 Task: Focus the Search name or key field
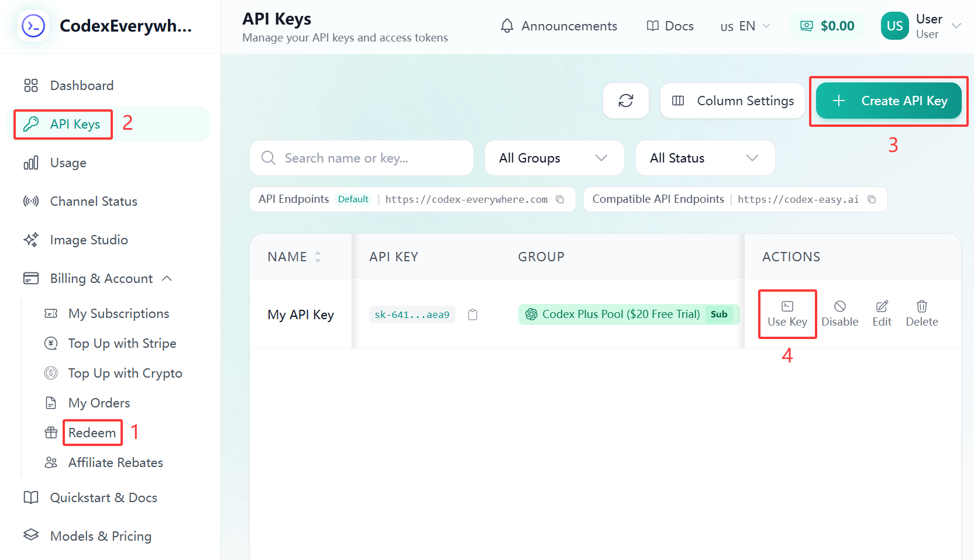(362, 158)
